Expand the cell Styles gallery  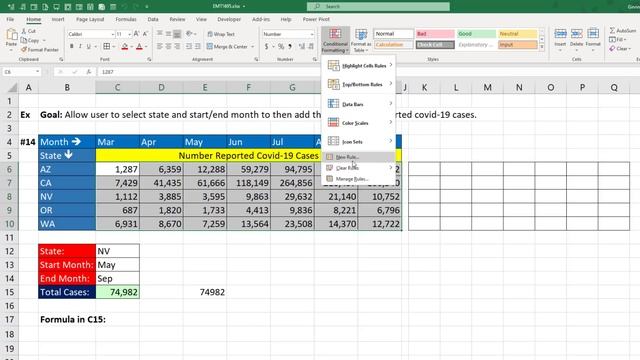click(x=542, y=47)
